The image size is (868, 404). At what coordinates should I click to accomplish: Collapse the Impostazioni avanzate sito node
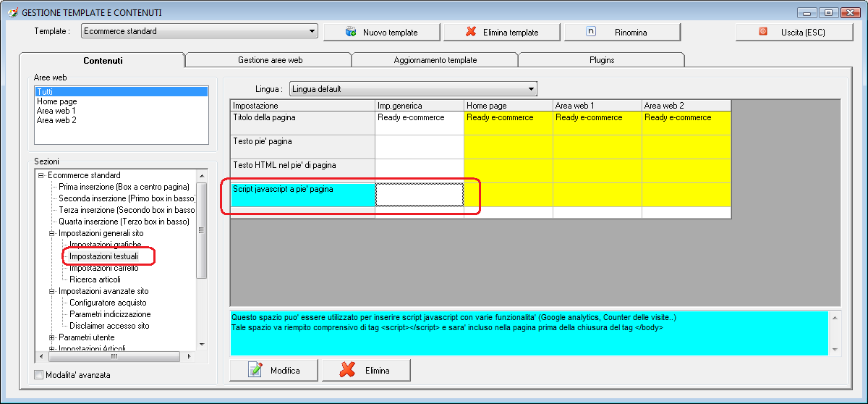[x=52, y=291]
